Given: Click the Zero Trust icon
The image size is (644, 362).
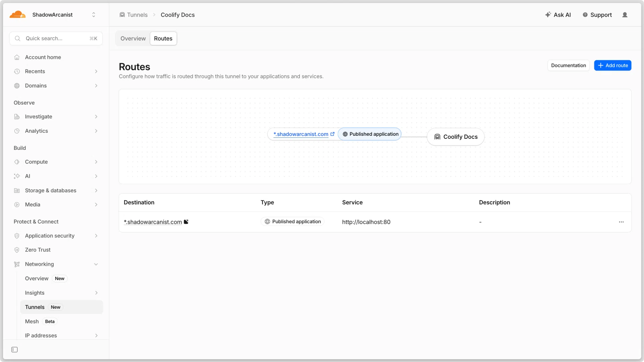Looking at the screenshot, I should [x=17, y=250].
